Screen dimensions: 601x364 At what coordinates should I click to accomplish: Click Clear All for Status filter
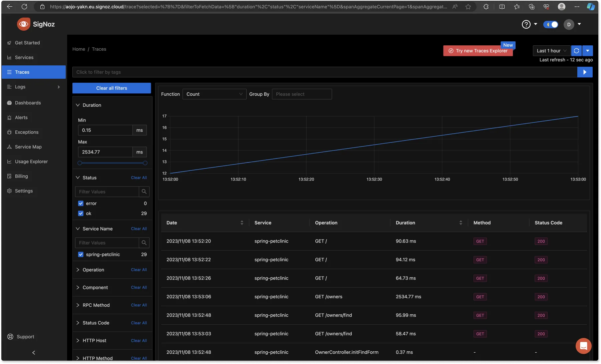pos(139,177)
